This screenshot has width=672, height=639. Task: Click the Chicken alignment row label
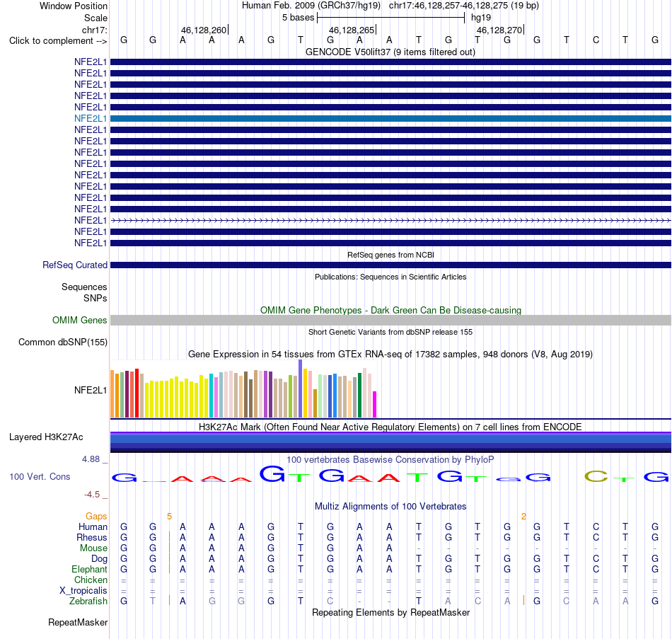click(x=91, y=580)
